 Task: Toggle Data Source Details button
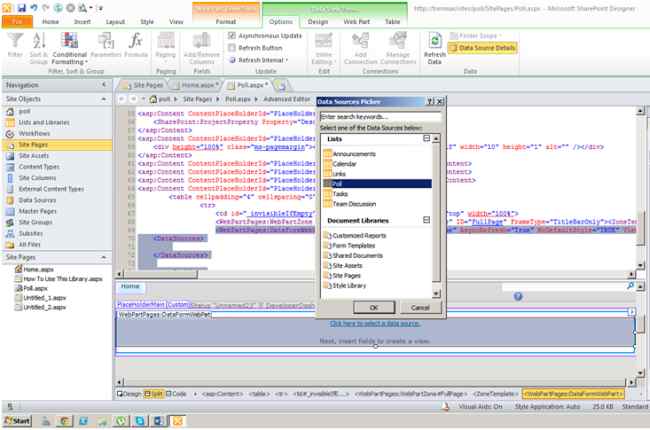click(483, 48)
